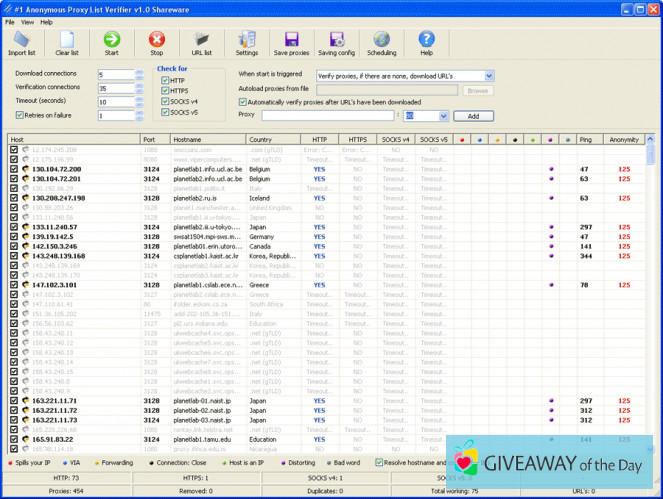
Task: Toggle the Retries on failure checkbox
Action: [x=20, y=116]
